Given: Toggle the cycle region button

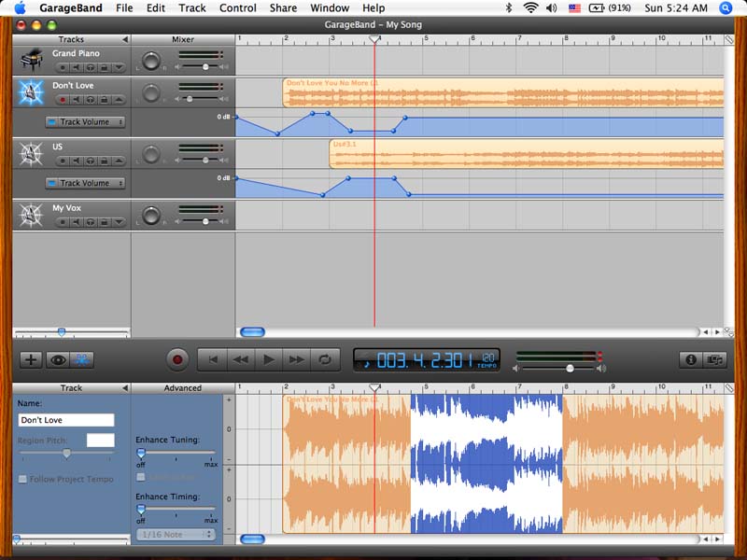Looking at the screenshot, I should coord(325,359).
